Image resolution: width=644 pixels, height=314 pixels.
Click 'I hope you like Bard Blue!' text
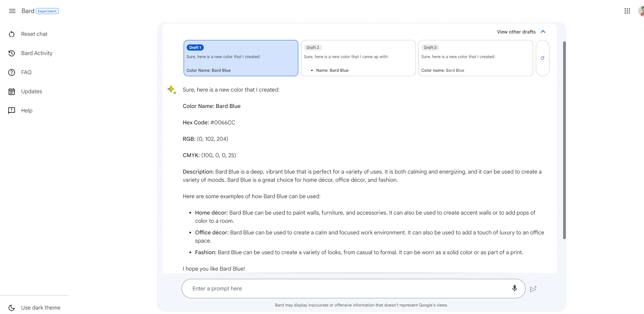click(214, 269)
